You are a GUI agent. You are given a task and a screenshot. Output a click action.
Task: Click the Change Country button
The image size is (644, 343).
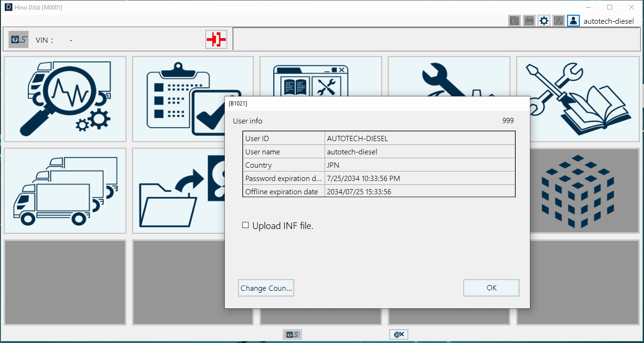click(266, 288)
